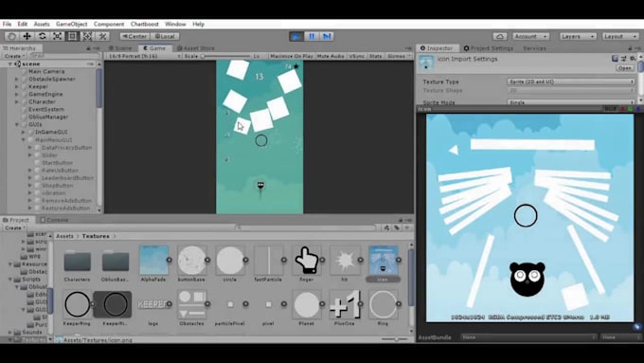Click the Open button in Inspector

pos(625,68)
